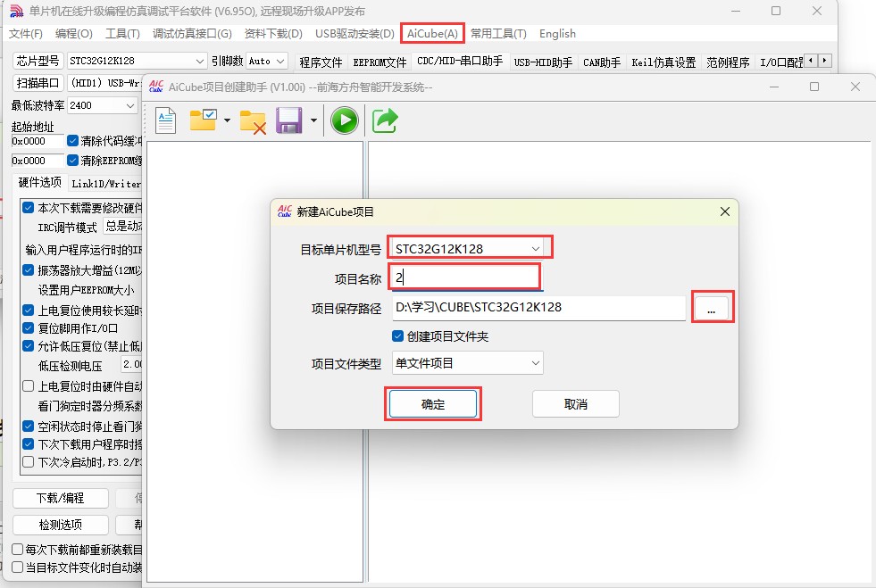This screenshot has height=588, width=876.
Task: Open the 最低波特率 2400 dropdown
Action: tap(102, 105)
